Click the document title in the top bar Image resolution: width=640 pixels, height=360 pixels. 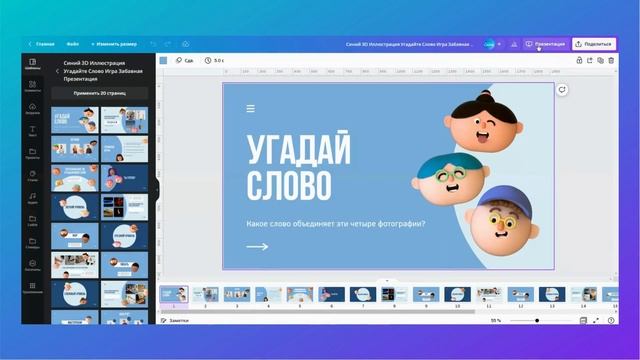tap(409, 44)
